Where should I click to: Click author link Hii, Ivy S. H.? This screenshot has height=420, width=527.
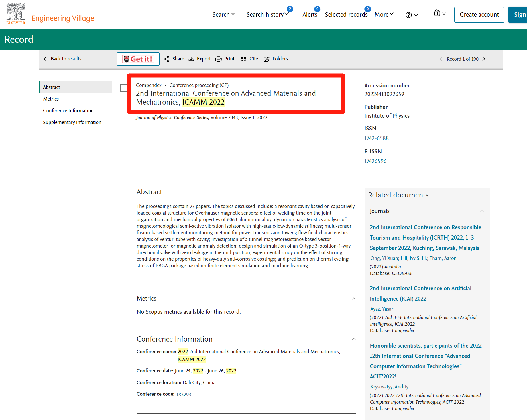(x=414, y=258)
